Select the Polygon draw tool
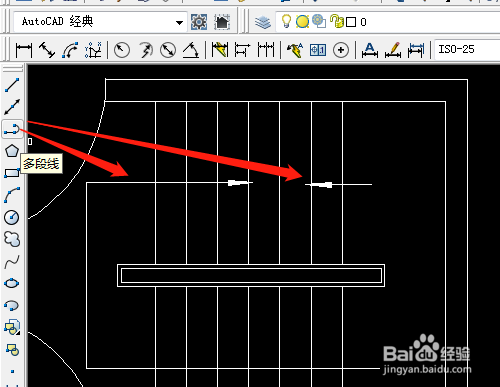Image resolution: width=500 pixels, height=387 pixels. 12,151
